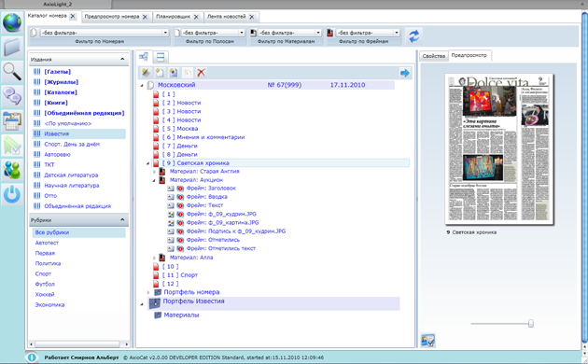
Task: Open the Фильтр по Полосам dropdown
Action: [x=242, y=33]
